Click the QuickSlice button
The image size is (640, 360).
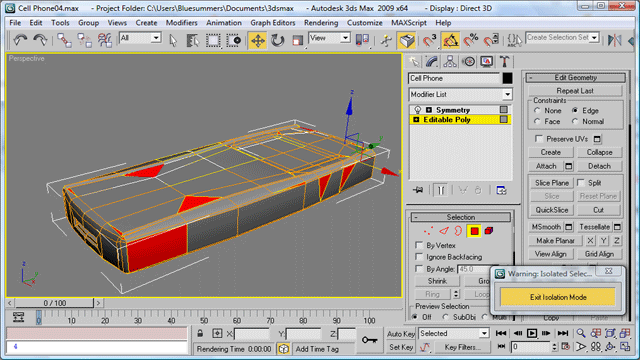(552, 210)
